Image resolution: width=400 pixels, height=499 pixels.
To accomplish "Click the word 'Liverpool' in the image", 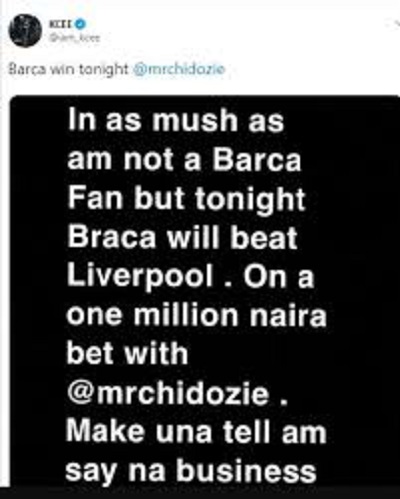I will tap(141, 277).
